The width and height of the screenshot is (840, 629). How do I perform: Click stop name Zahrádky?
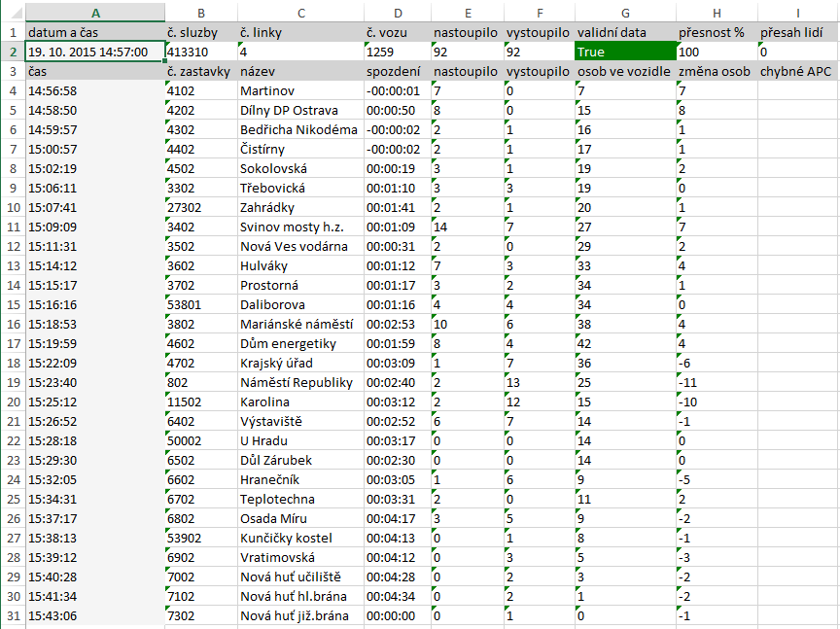[x=301, y=207]
